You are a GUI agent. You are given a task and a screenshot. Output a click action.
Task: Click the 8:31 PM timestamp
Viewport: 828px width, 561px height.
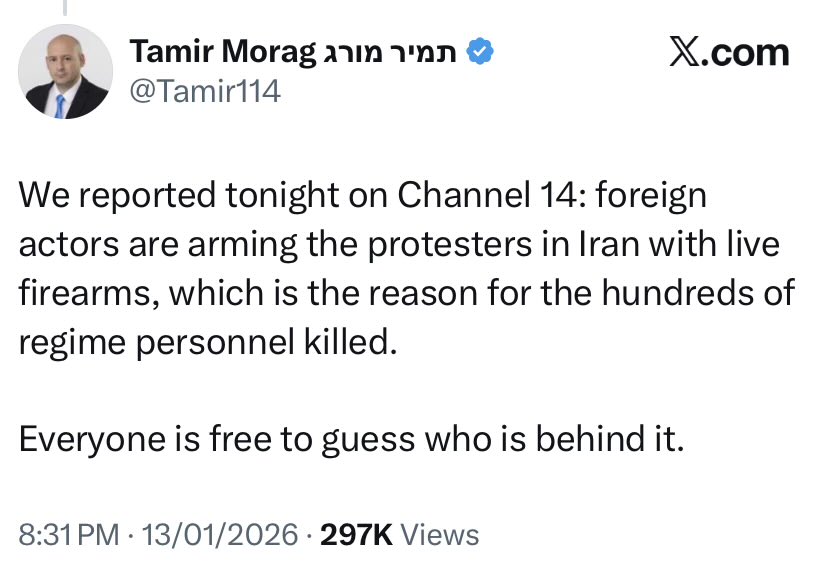[66, 534]
